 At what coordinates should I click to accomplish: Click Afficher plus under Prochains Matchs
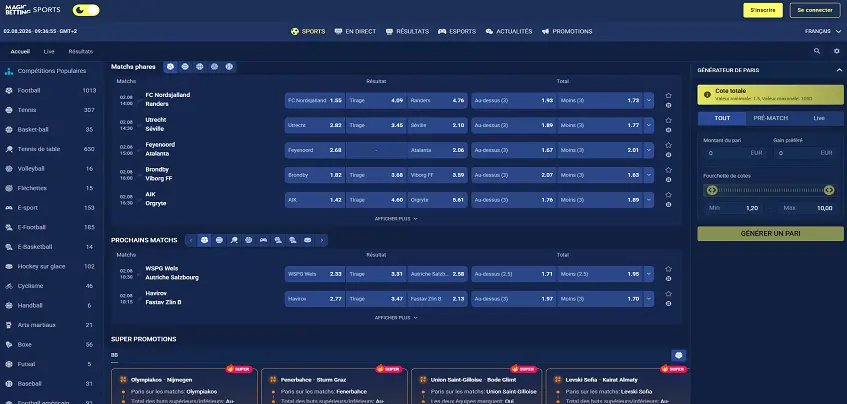[x=396, y=318]
